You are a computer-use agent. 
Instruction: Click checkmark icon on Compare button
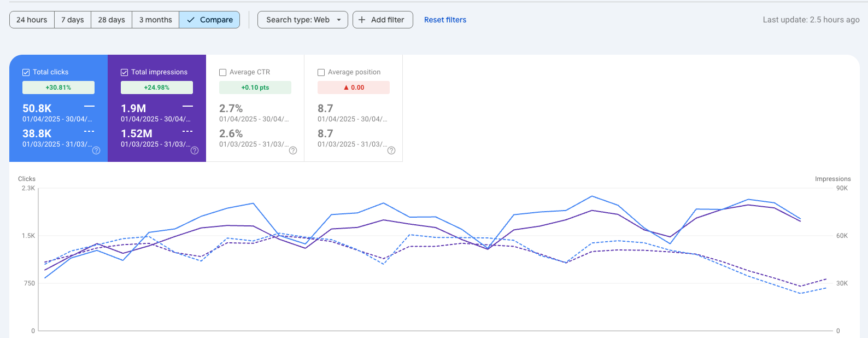coord(191,20)
